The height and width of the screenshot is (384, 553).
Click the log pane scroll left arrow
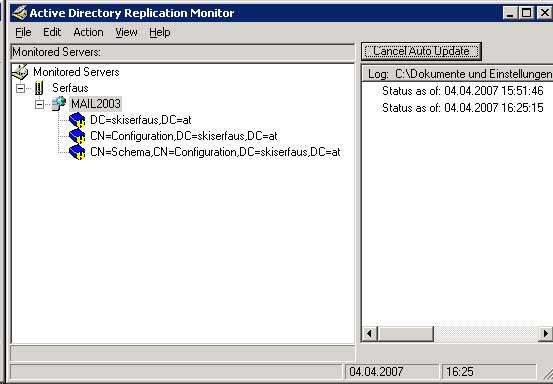(370, 334)
